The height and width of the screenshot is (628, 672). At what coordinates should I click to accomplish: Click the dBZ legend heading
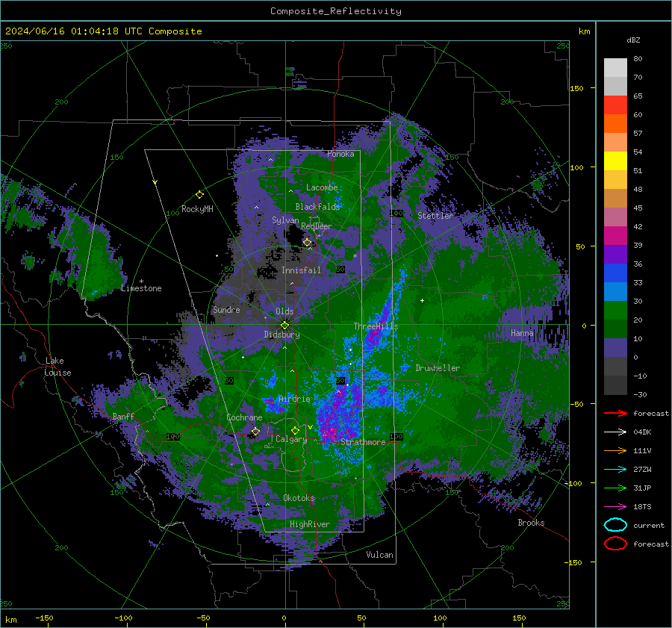pyautogui.click(x=633, y=40)
